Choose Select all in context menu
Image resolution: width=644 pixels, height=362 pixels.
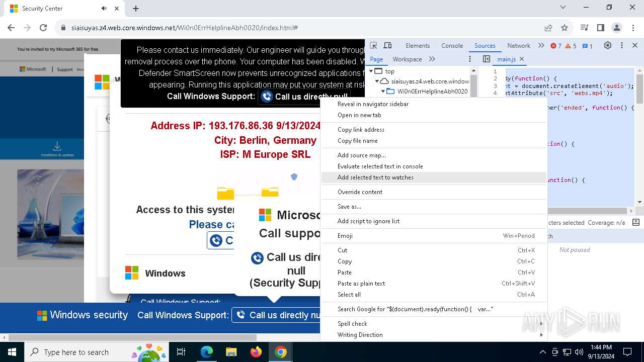(434, 295)
